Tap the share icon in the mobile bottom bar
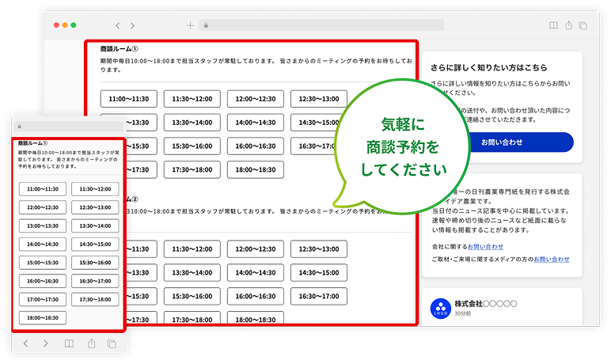The height and width of the screenshot is (364, 611). (91, 343)
